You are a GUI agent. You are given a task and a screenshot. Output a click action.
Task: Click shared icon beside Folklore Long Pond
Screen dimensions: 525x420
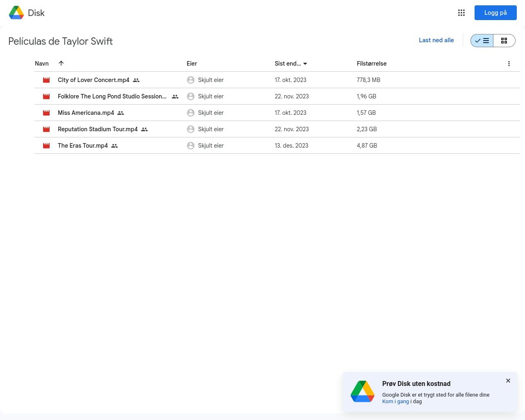[175, 96]
